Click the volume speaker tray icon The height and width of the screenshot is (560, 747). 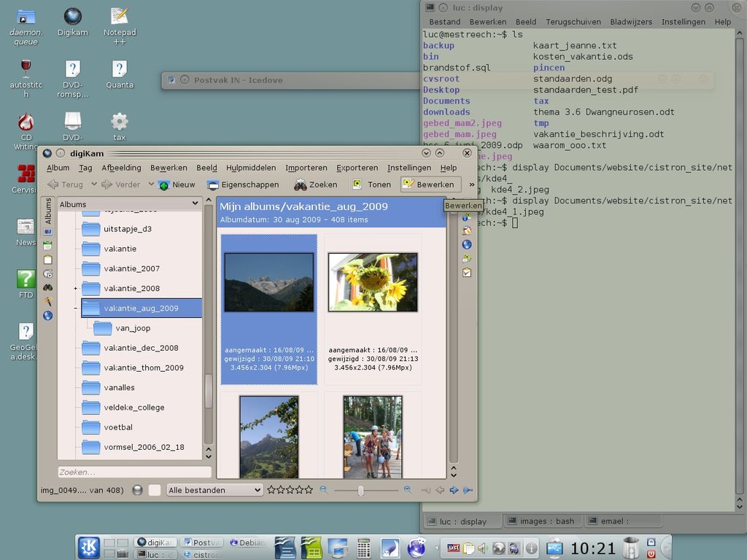point(483,548)
